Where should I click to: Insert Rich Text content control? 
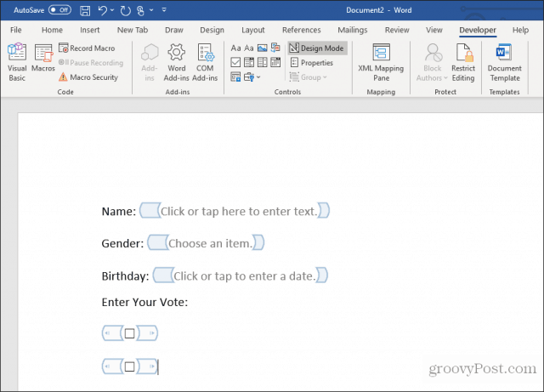(235, 48)
